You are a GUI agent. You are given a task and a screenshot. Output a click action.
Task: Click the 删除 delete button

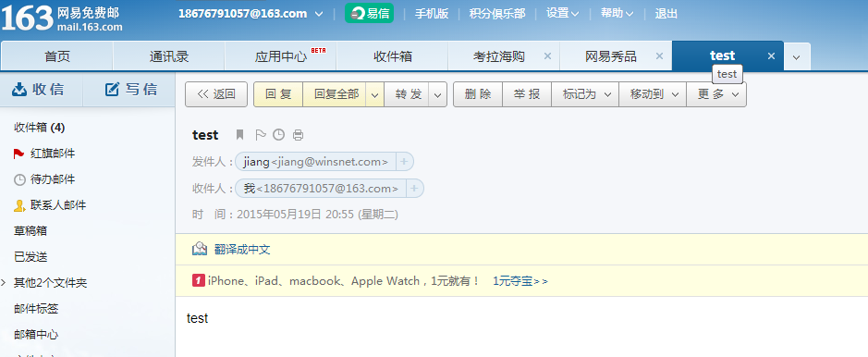[x=478, y=94]
